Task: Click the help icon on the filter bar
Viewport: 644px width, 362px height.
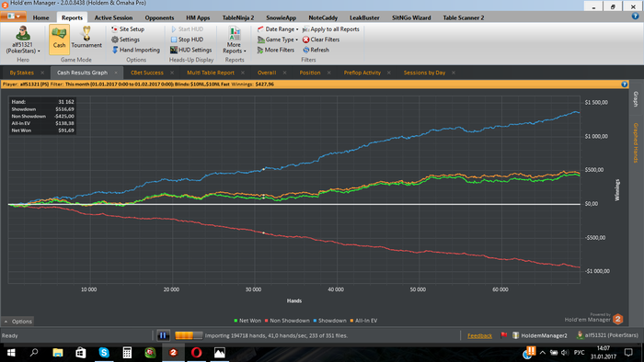Action: 625,84
